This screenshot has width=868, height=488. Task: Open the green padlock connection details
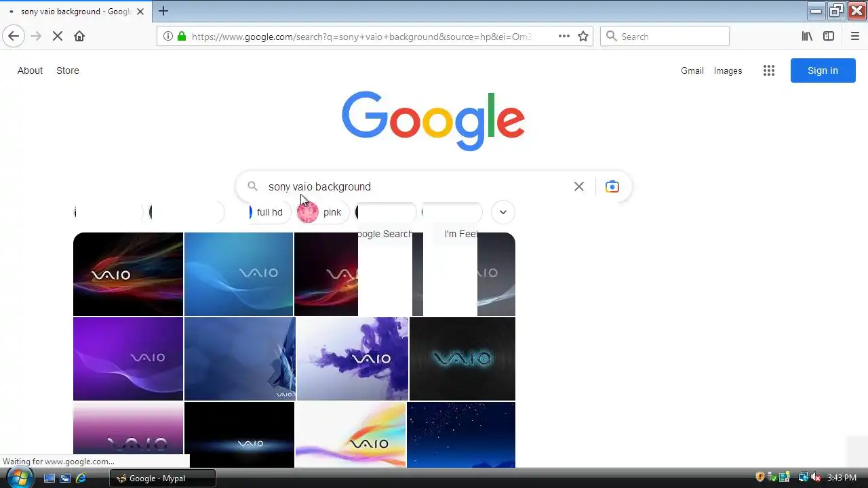(181, 37)
